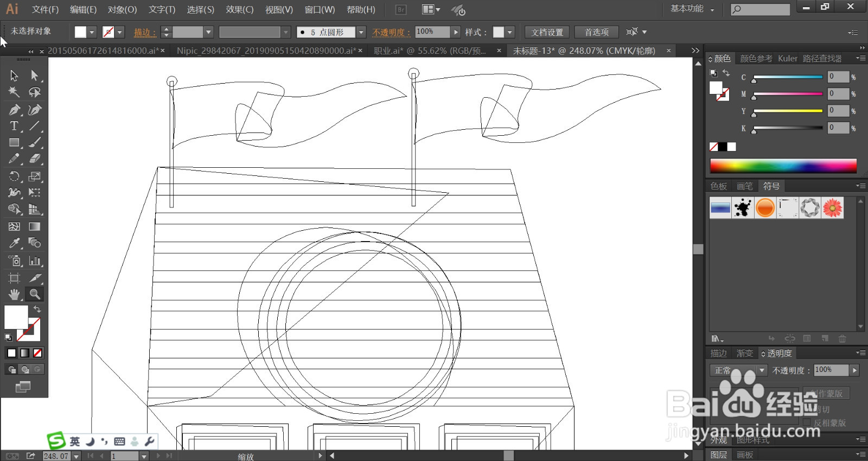Pick the Artboard tool
868x461 pixels.
(x=14, y=278)
